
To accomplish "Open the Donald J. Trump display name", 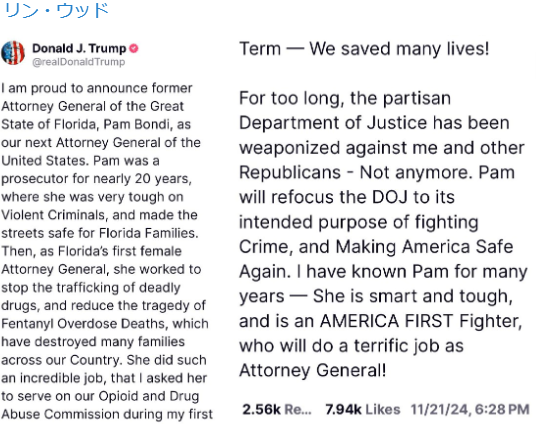I will tap(79, 49).
